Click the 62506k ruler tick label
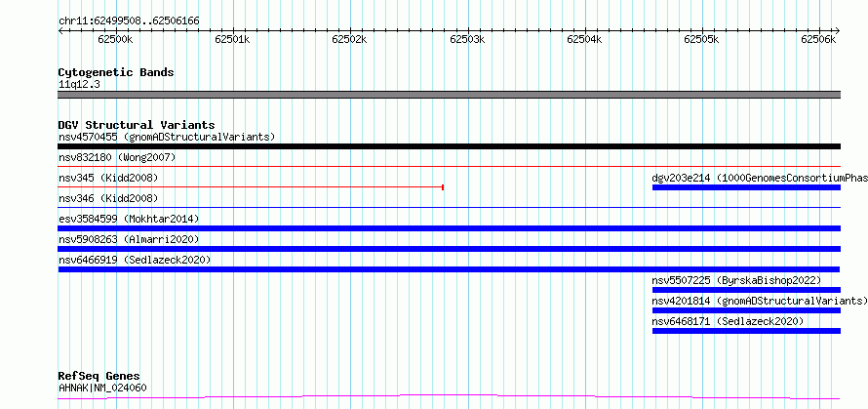Image resolution: width=868 pixels, height=409 pixels. pyautogui.click(x=818, y=39)
